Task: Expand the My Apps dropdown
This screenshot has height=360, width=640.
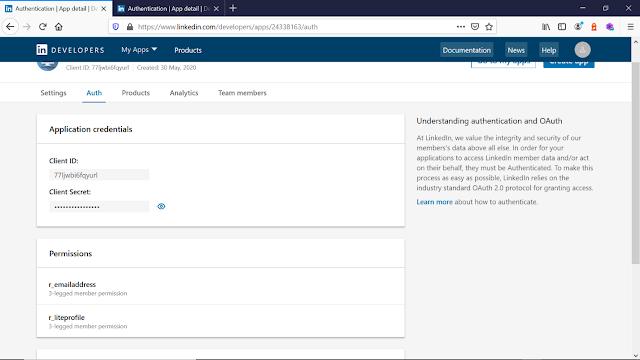Action: 139,50
